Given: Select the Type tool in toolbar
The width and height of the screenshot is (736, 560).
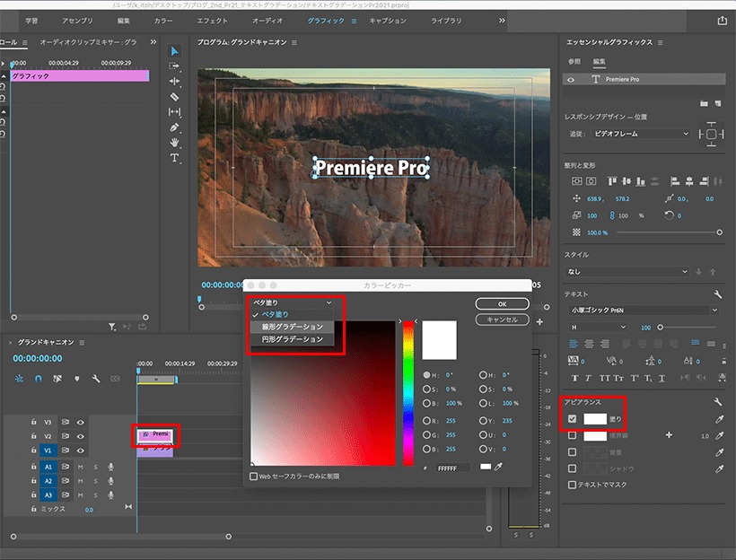Looking at the screenshot, I should [x=174, y=158].
